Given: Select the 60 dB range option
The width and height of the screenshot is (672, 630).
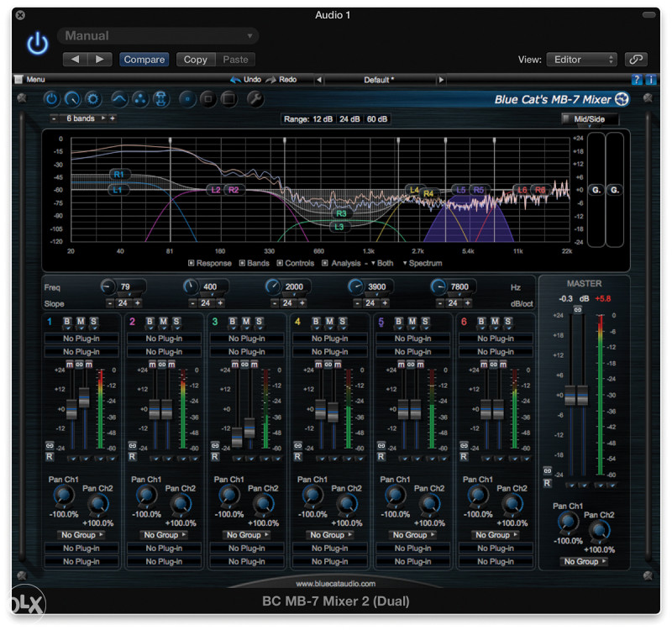Looking at the screenshot, I should point(377,119).
